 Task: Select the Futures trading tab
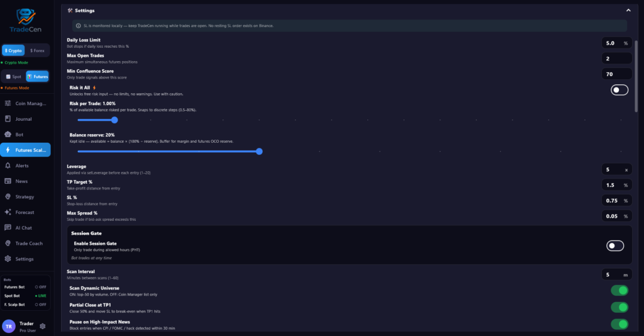tap(37, 76)
